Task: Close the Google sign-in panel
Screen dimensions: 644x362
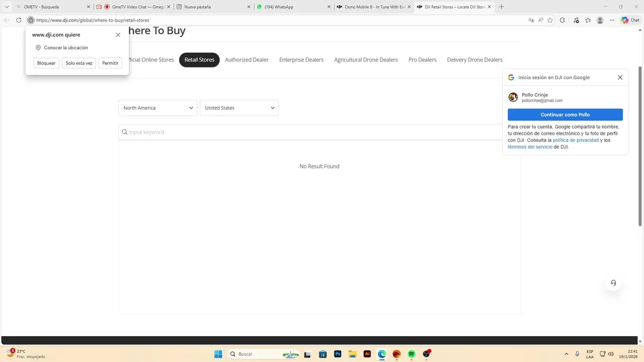Action: (620, 77)
